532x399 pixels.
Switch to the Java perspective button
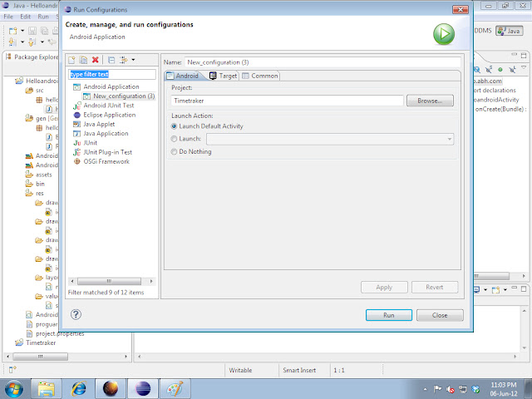click(x=509, y=31)
